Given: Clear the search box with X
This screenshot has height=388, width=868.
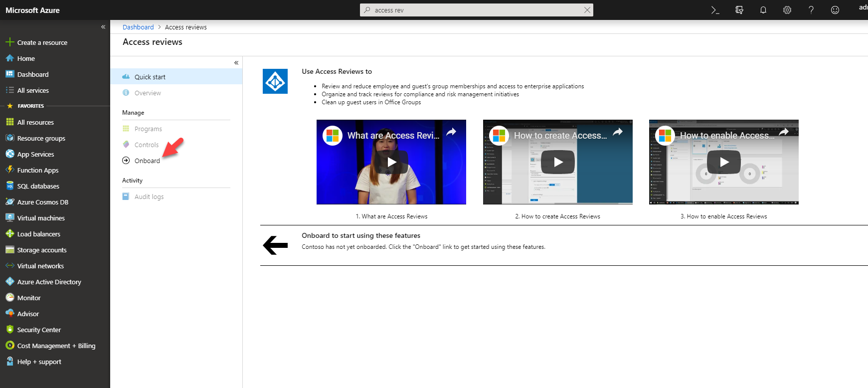Looking at the screenshot, I should (587, 10).
